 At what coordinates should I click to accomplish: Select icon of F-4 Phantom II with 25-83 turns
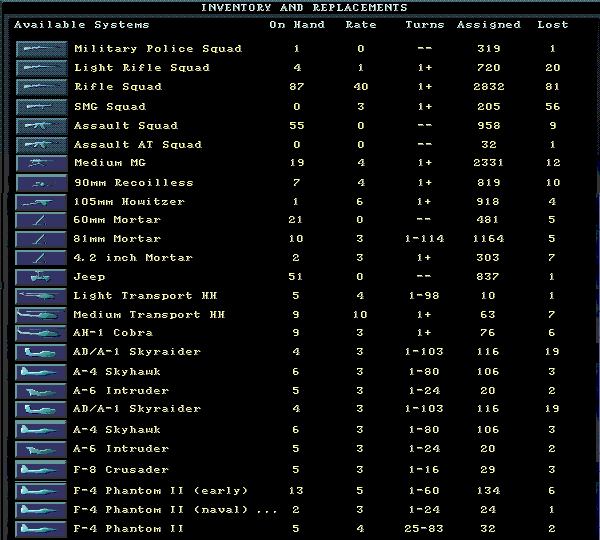41,529
